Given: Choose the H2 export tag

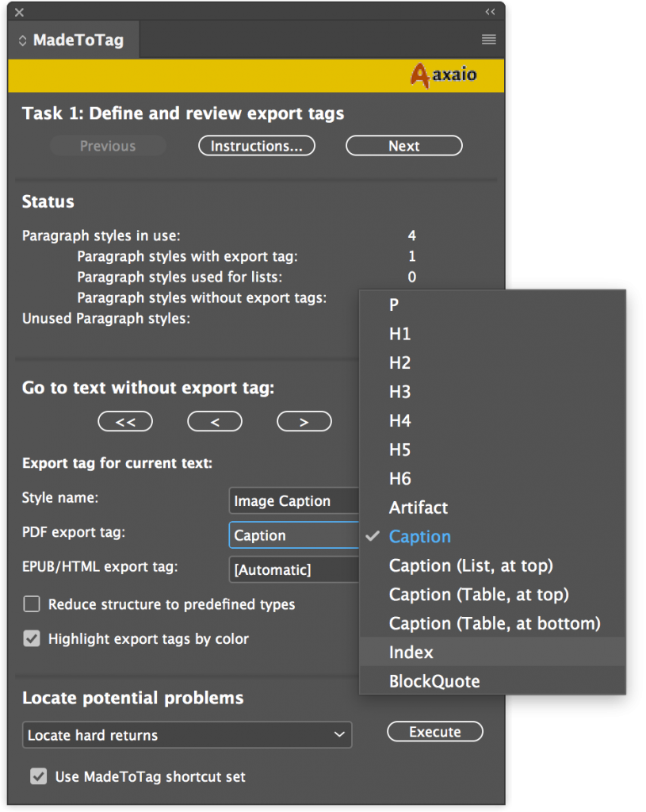Looking at the screenshot, I should 493,362.
